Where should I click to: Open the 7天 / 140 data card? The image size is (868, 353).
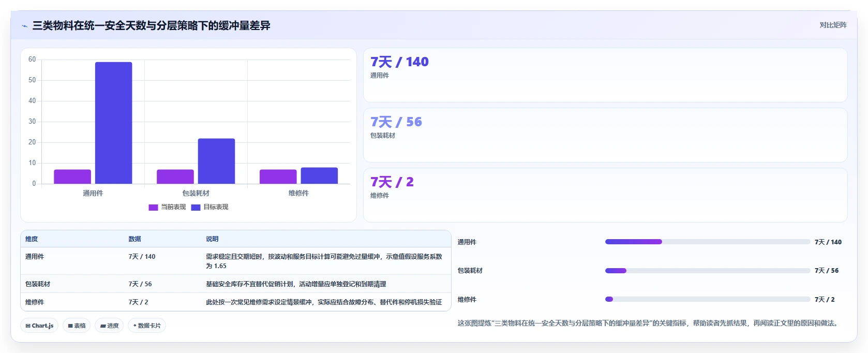[x=605, y=75]
